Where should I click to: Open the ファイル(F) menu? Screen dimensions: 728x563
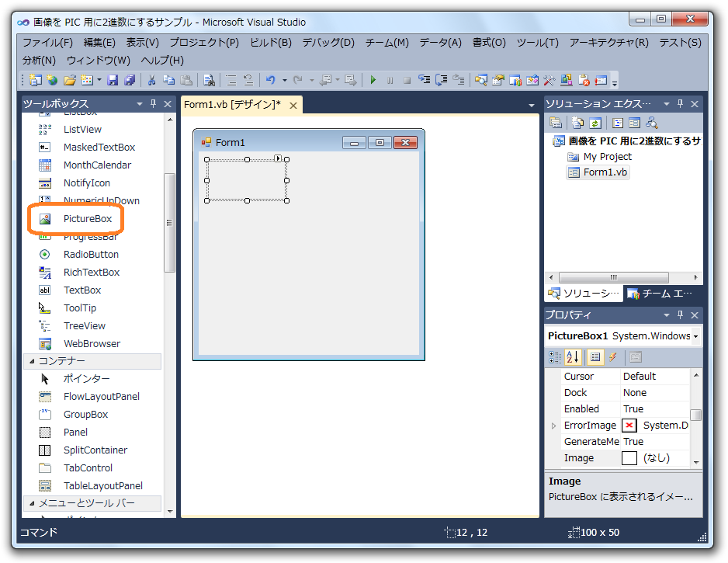[x=48, y=43]
